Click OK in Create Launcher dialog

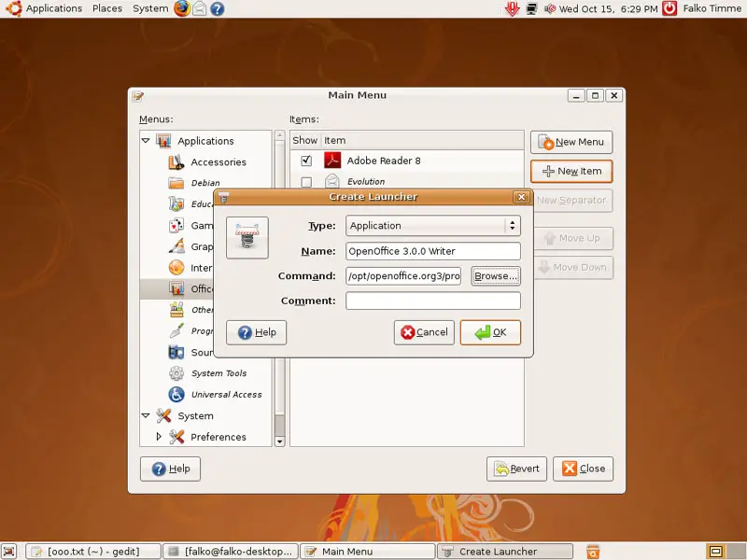coord(490,332)
